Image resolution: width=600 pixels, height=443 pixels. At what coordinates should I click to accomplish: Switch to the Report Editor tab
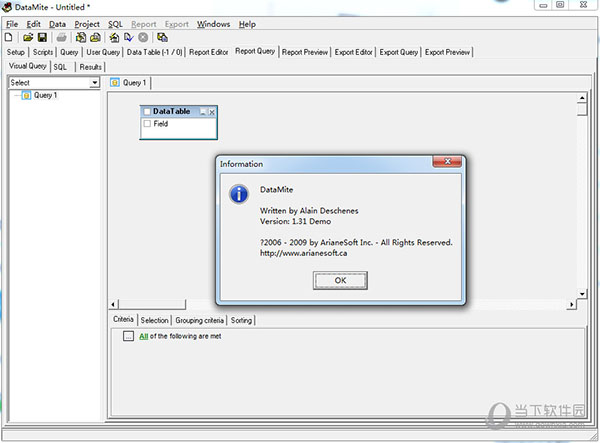click(209, 52)
